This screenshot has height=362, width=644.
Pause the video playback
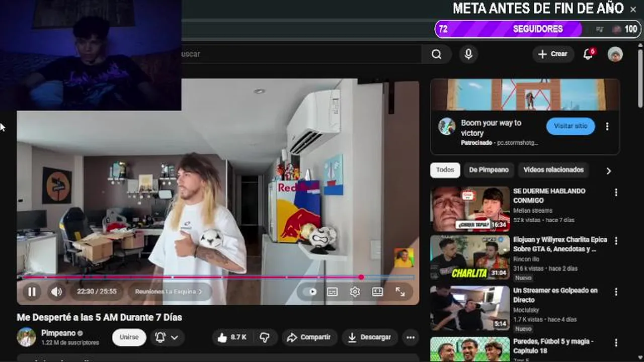[x=32, y=292]
